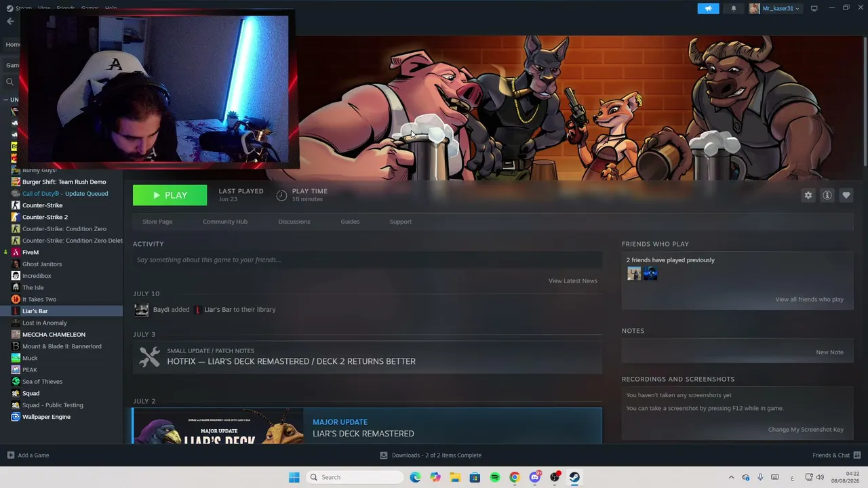The image size is (868, 488).
Task: Open the Major Update Liar's Deck Remastered banner
Action: click(x=368, y=426)
